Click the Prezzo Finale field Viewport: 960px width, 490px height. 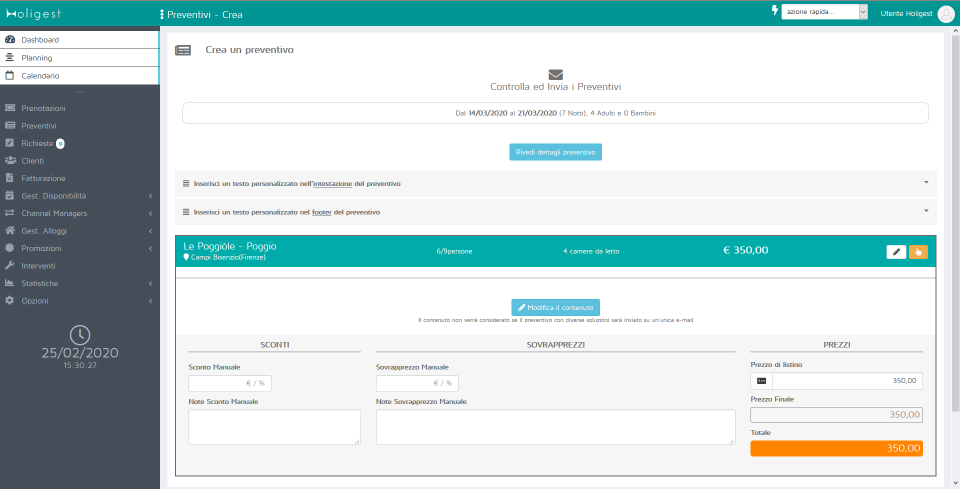(x=836, y=415)
